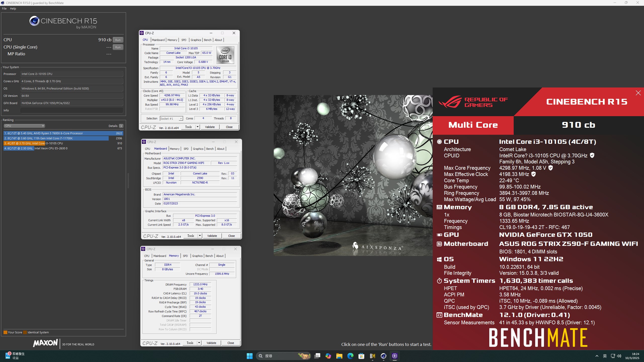Click the Core Speed value 4298.97 MHz
The image size is (644, 362).
[172, 96]
